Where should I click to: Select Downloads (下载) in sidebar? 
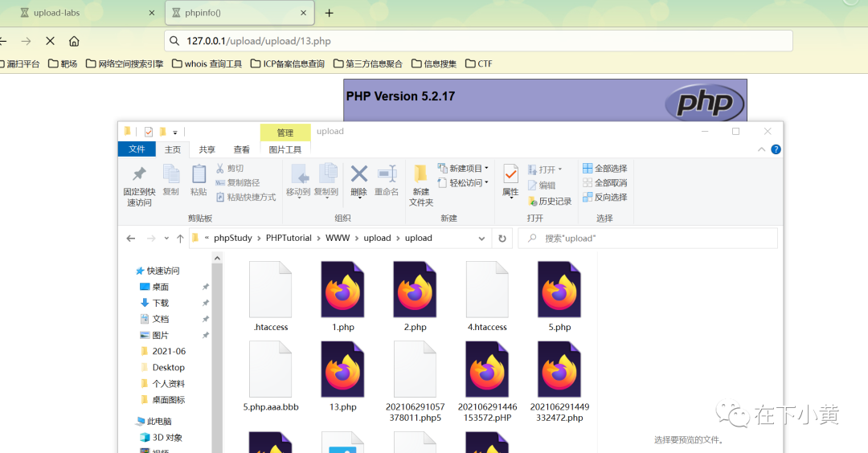pos(154,303)
